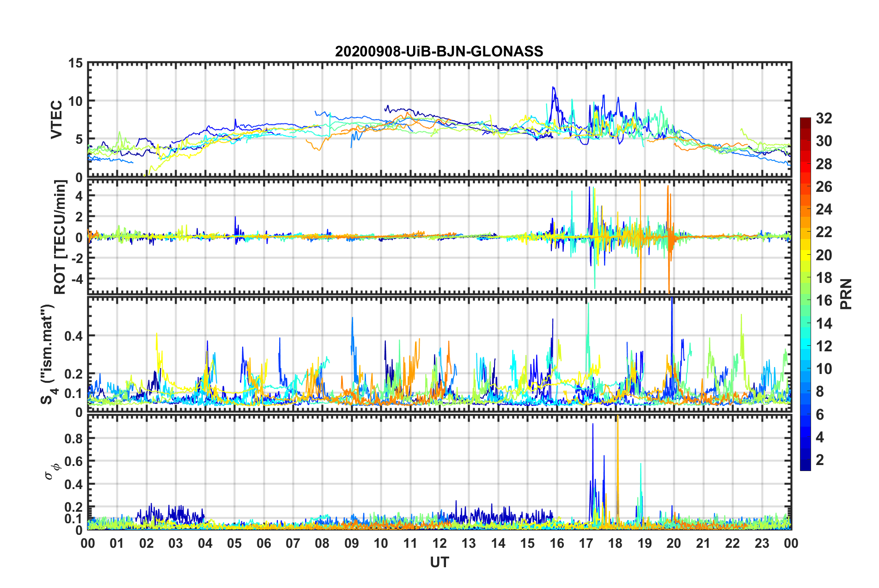Click the PRN colorbar label
This screenshot has height=588, width=879.
(x=846, y=294)
